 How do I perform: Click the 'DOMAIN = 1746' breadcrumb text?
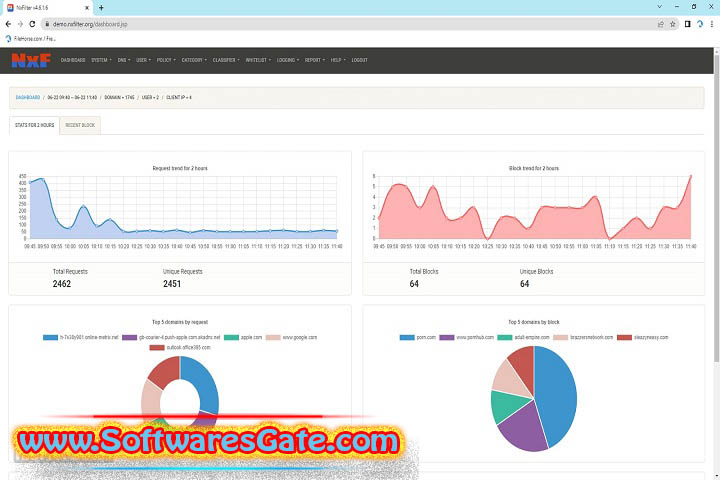(x=119, y=97)
